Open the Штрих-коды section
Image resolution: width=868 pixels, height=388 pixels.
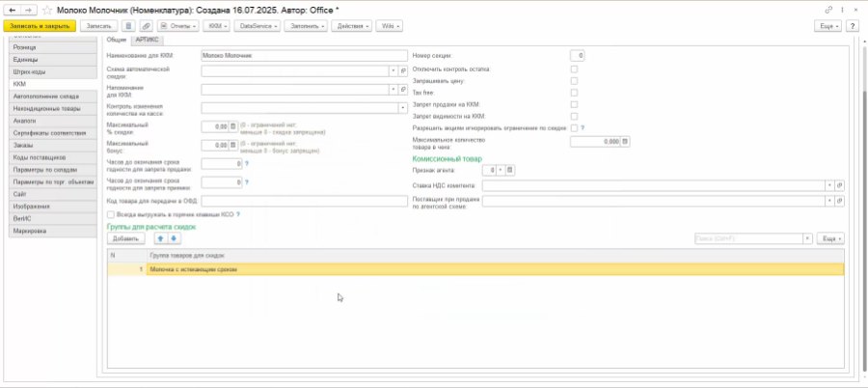click(x=53, y=72)
